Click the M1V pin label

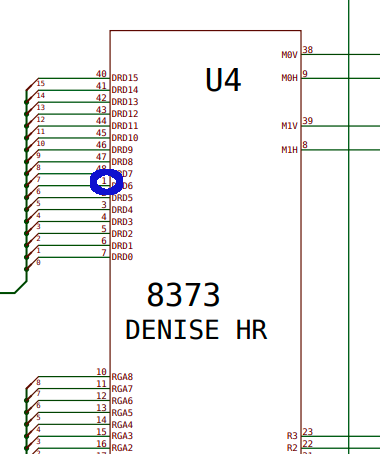point(289,126)
